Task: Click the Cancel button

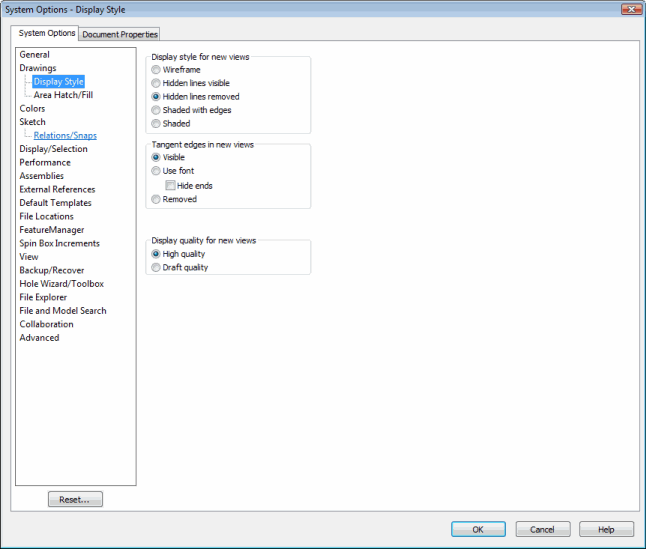Action: [x=543, y=529]
